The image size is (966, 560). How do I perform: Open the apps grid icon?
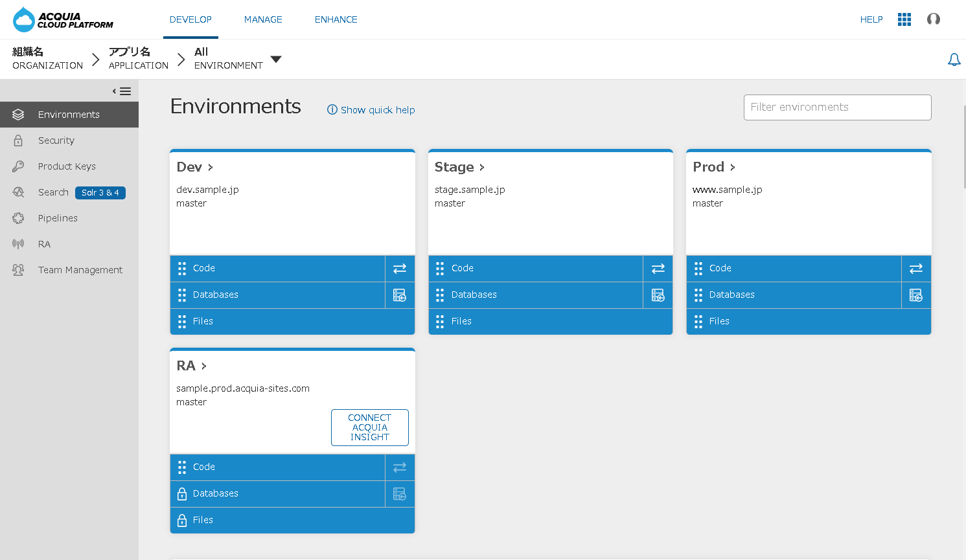tap(904, 19)
